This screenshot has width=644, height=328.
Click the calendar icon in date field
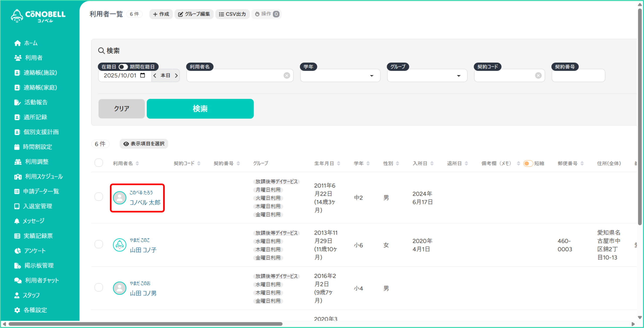point(143,75)
